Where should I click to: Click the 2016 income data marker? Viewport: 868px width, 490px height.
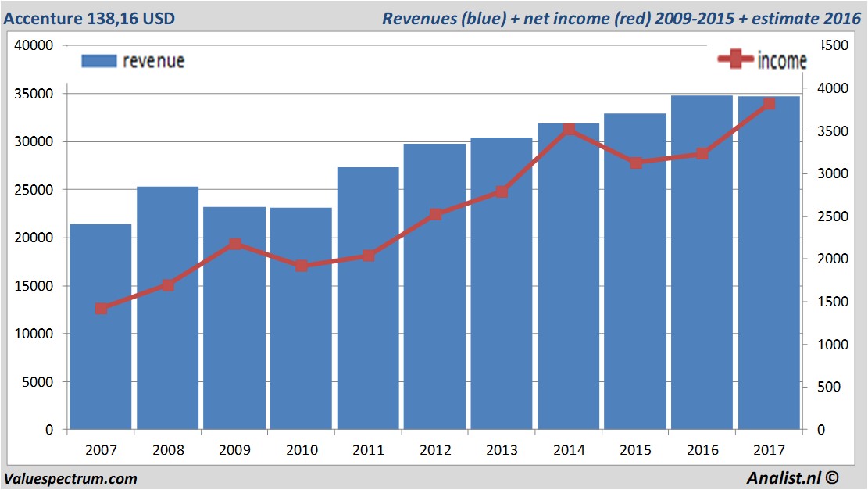tap(702, 153)
